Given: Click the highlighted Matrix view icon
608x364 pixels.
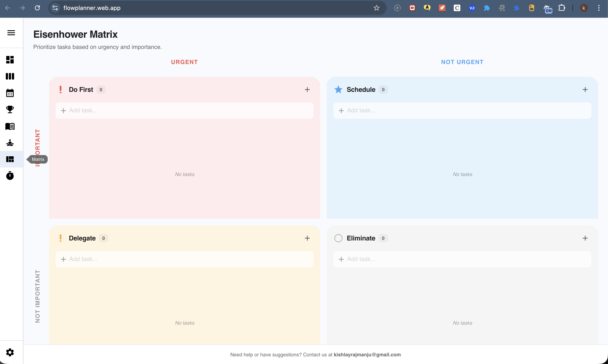Looking at the screenshot, I should point(10,159).
